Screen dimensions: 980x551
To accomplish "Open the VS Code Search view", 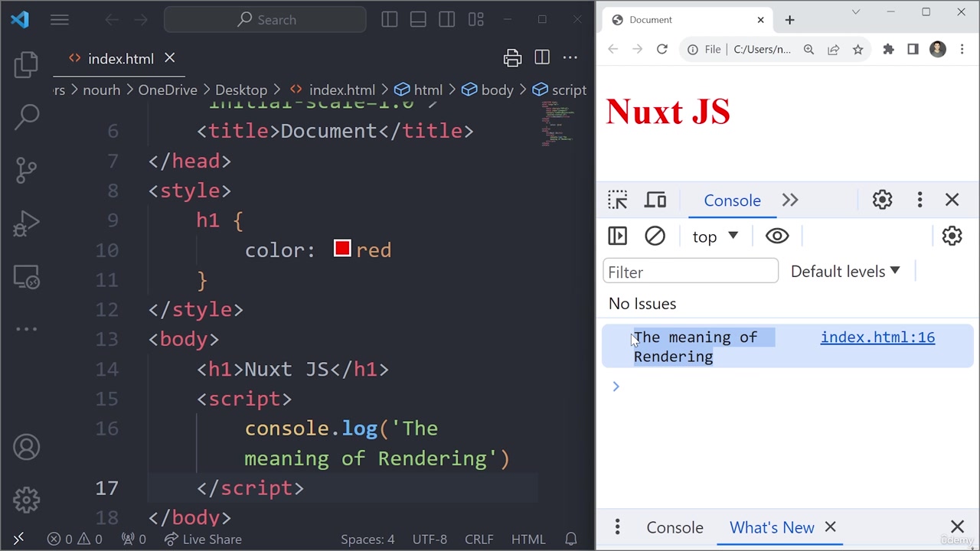I will pyautogui.click(x=27, y=116).
